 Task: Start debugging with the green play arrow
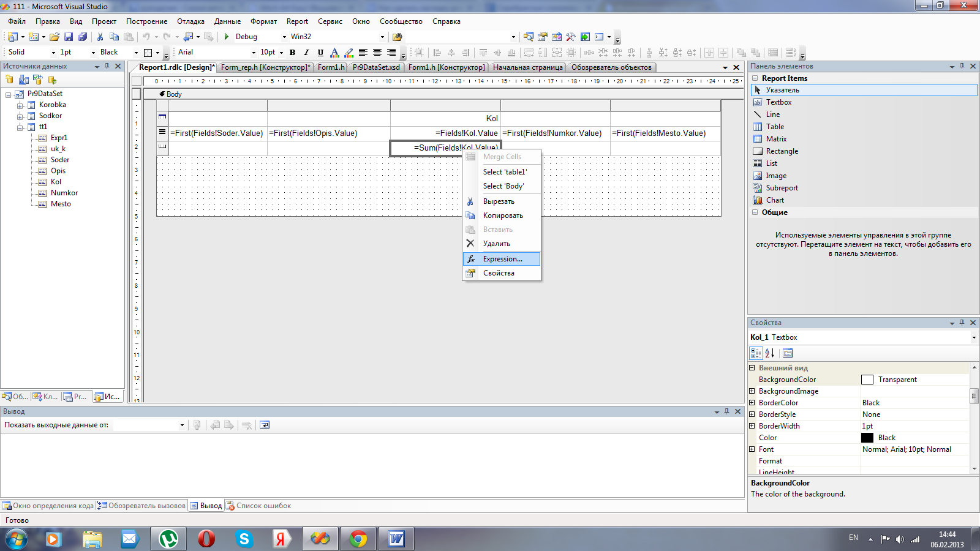pos(227,37)
